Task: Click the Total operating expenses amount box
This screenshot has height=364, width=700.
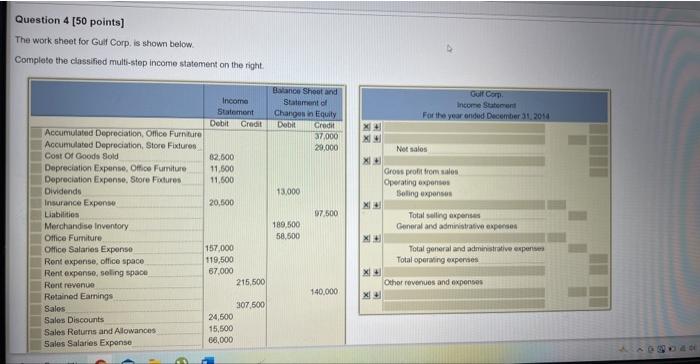Action: coord(598,259)
